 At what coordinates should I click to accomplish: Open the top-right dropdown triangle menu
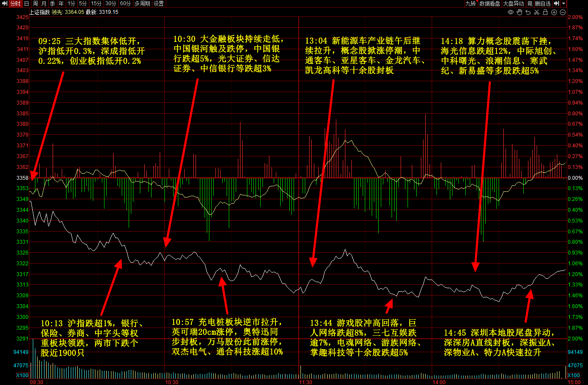[x=564, y=3]
